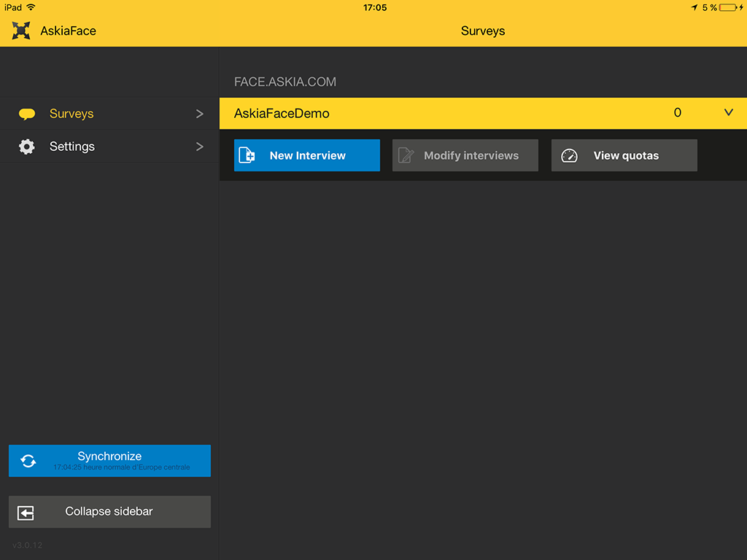Tap the 5 % battery percentage
The height and width of the screenshot is (560, 747).
coord(709,7)
